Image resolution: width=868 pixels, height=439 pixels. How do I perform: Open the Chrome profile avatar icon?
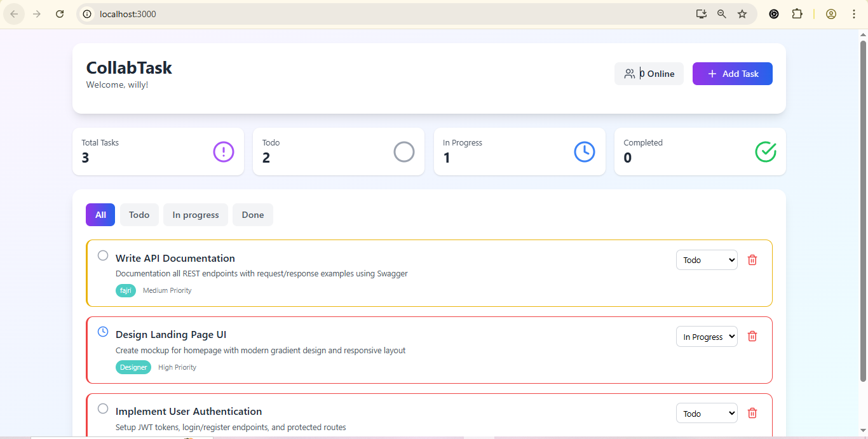click(x=831, y=14)
